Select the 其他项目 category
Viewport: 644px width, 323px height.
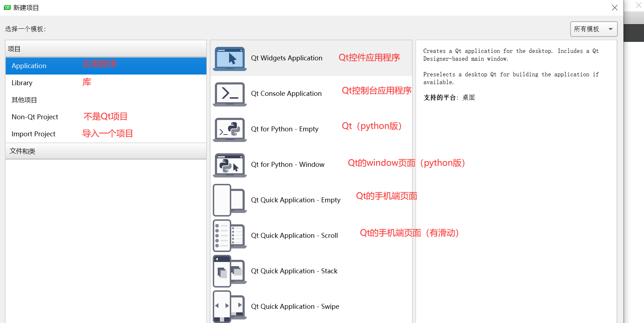coord(106,100)
